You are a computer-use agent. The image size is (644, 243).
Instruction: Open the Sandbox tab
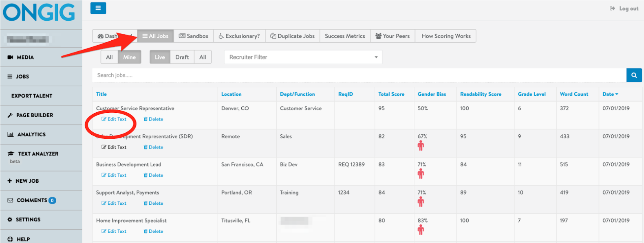[194, 36]
